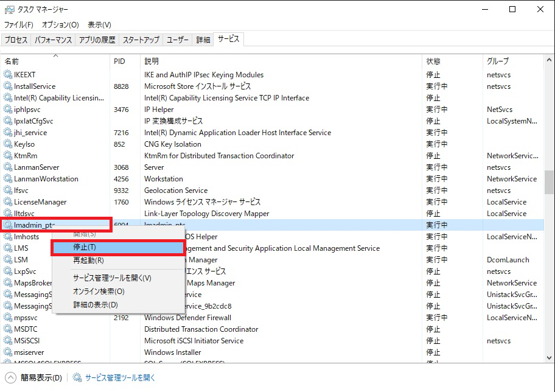This screenshot has height=392, width=555.
Task: Click the lltdsvc service gear icon
Action: tap(8, 213)
